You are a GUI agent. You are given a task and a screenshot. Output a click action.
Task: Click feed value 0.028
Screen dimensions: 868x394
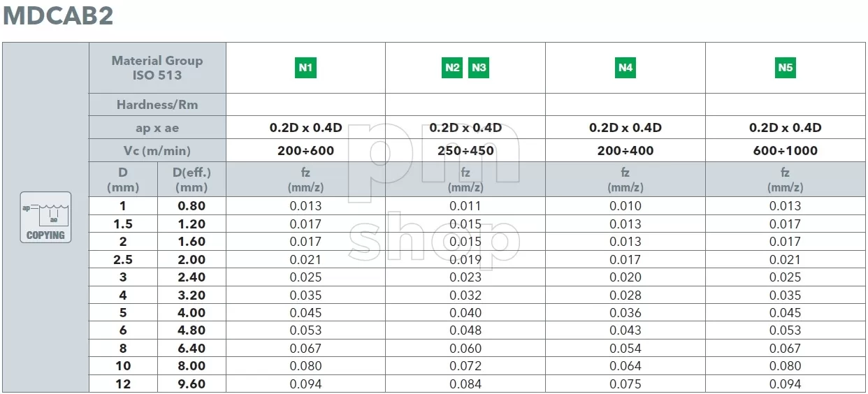(625, 295)
